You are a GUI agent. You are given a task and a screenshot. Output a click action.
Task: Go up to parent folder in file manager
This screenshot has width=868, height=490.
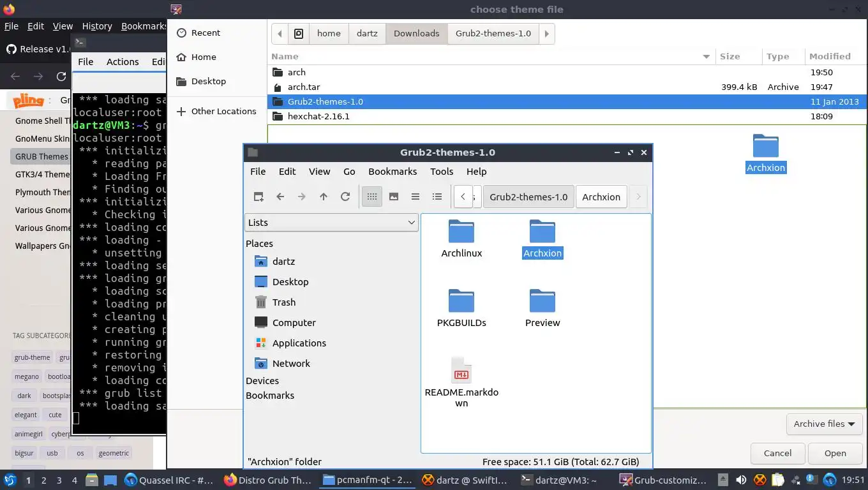[x=324, y=197]
